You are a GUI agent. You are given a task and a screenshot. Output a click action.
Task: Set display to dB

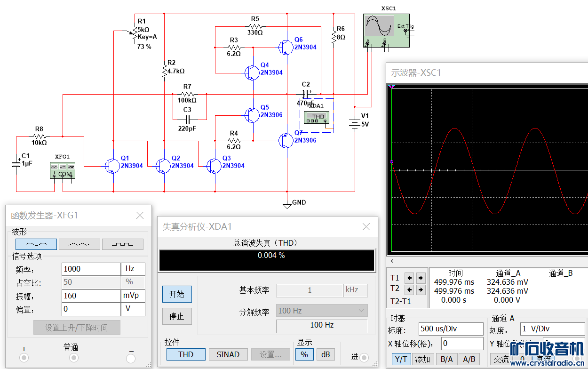click(x=325, y=354)
